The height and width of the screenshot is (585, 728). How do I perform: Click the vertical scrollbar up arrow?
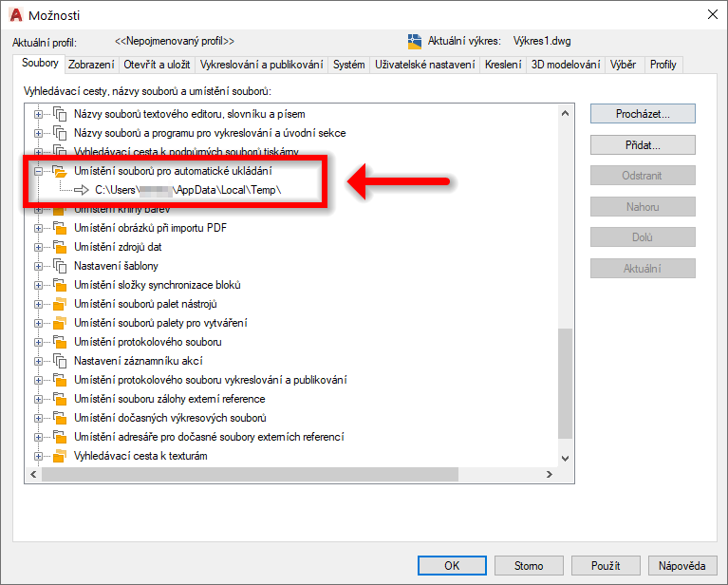(x=566, y=113)
